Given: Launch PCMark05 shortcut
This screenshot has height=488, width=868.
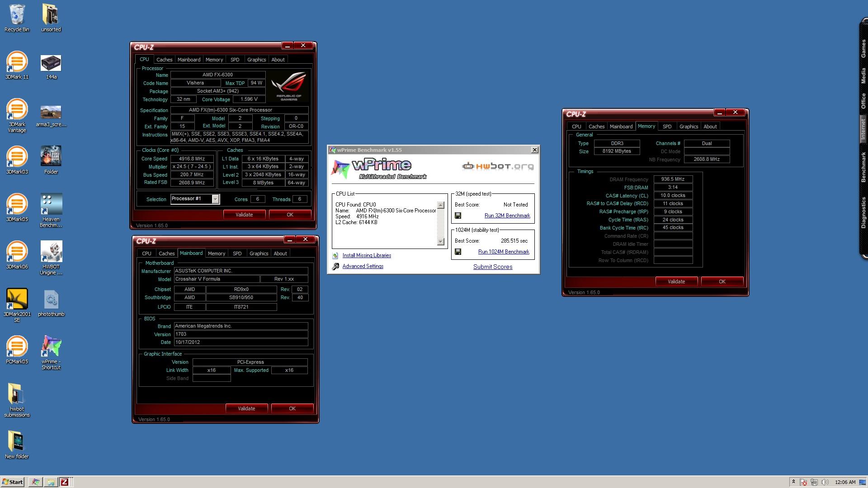Looking at the screenshot, I should 17,350.
